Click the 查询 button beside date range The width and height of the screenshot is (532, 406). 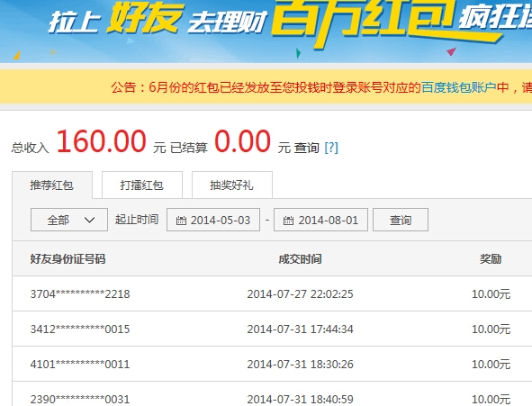pyautogui.click(x=401, y=220)
